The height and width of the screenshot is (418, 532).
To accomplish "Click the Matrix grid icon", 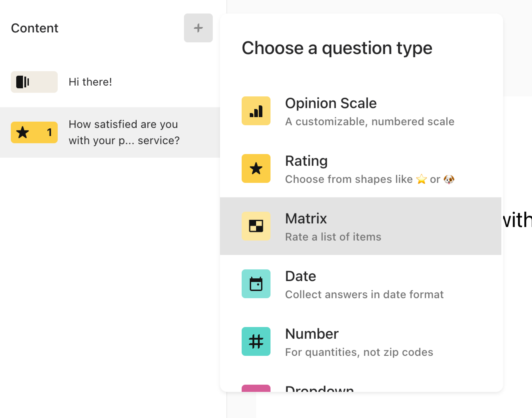I will pyautogui.click(x=256, y=226).
